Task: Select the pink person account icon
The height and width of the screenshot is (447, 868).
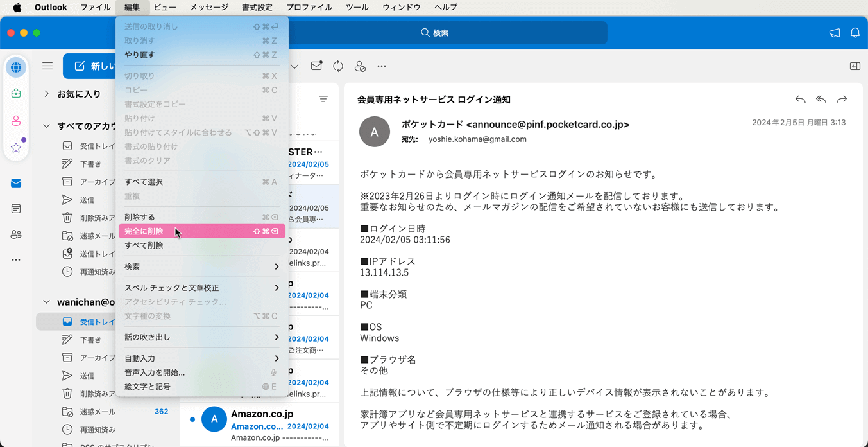Action: pyautogui.click(x=16, y=121)
